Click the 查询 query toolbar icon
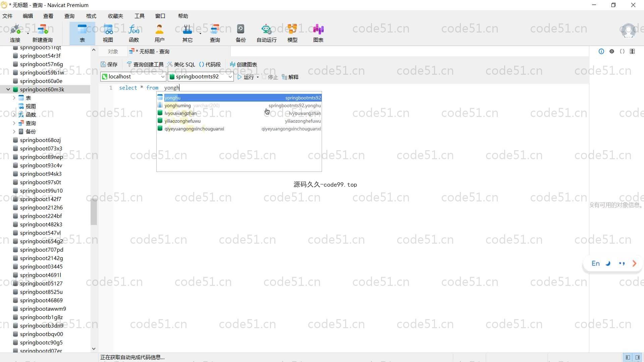 coord(215,33)
